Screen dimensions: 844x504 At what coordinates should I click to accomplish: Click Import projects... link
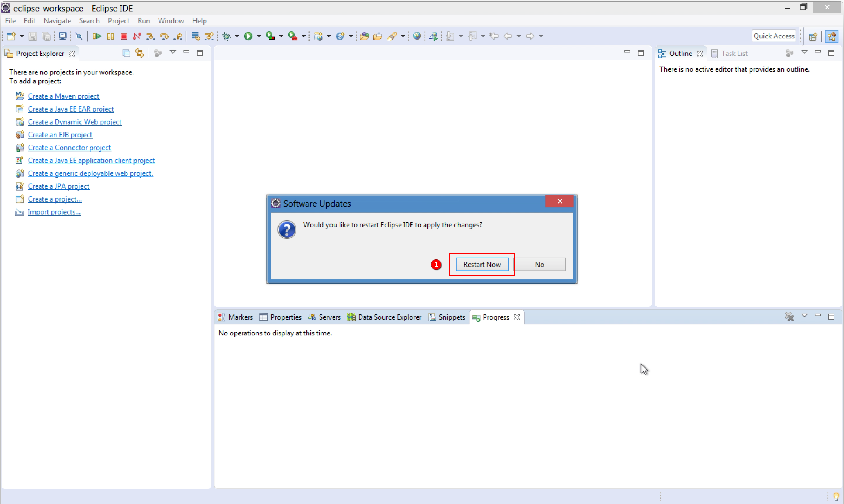click(54, 212)
